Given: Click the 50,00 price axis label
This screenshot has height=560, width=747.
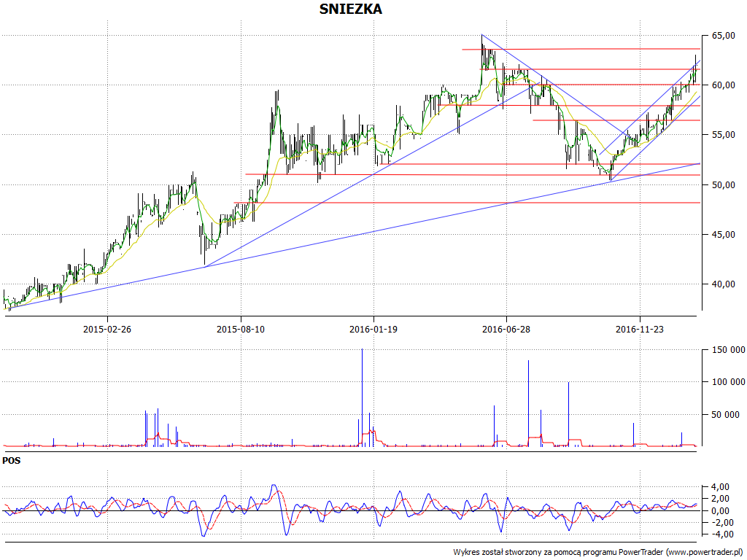Looking at the screenshot, I should (723, 184).
